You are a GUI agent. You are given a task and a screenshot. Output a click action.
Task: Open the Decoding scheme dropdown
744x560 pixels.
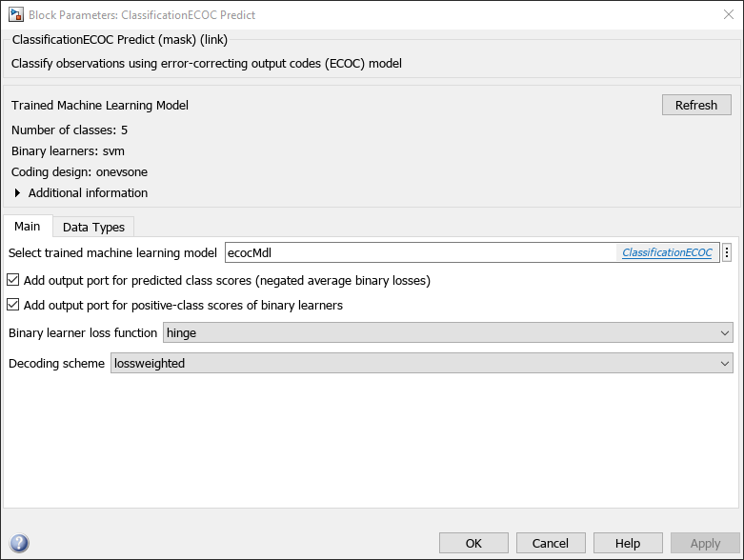click(x=421, y=363)
